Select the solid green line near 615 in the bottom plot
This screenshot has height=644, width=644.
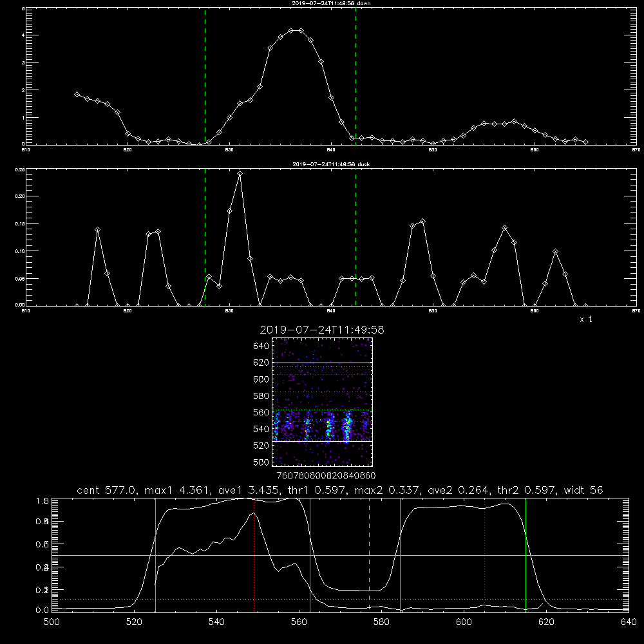pyautogui.click(x=526, y=554)
